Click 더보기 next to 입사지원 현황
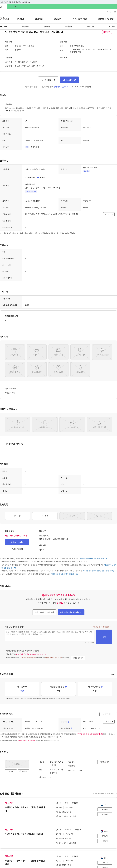117x868 pixels. click(113, 674)
